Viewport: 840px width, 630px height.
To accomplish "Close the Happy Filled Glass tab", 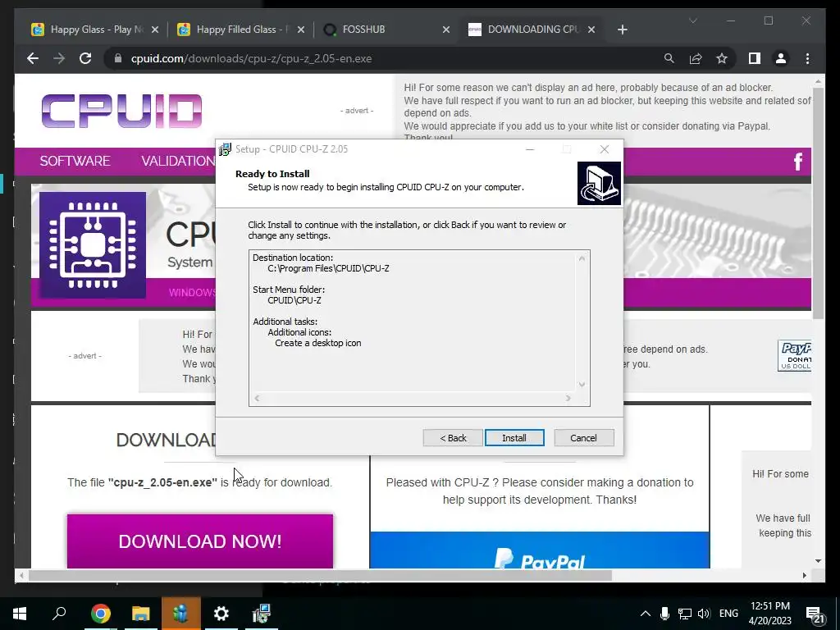I will click(x=301, y=30).
